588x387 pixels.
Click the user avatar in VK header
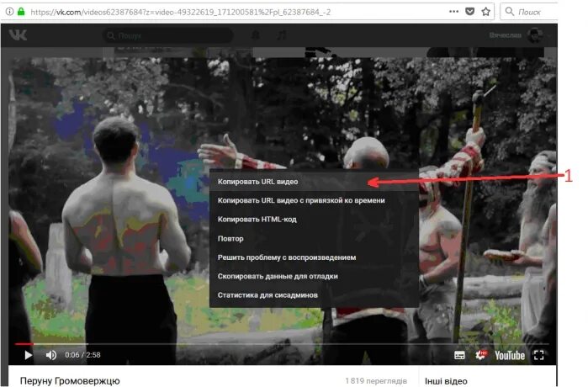coord(535,35)
